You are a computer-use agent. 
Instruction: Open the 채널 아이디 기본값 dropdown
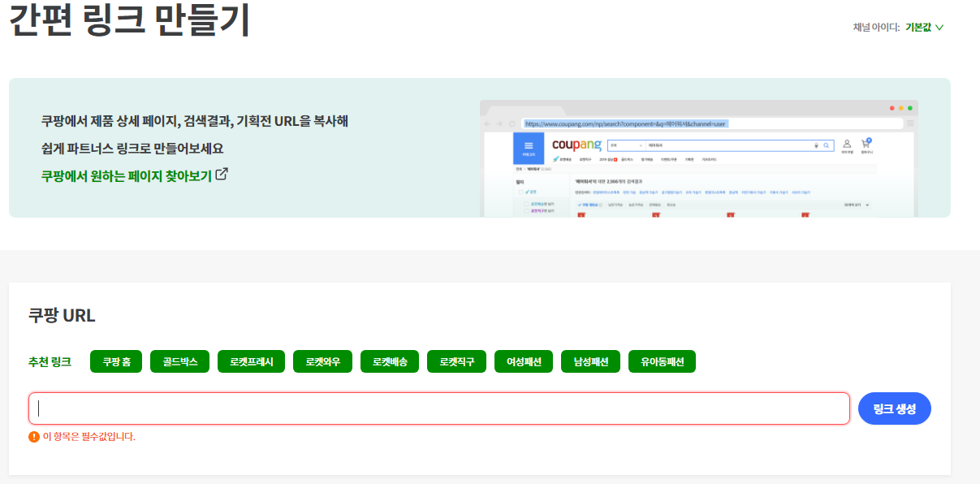coord(924,27)
